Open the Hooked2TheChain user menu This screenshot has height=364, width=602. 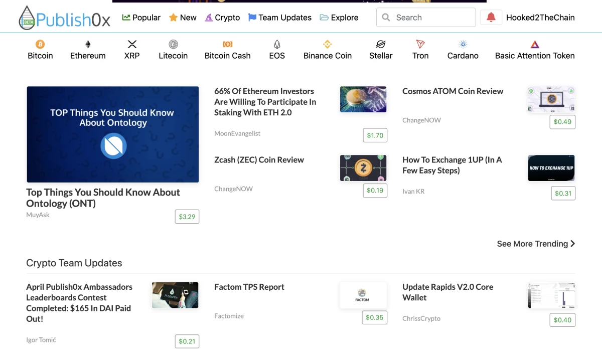tap(540, 18)
